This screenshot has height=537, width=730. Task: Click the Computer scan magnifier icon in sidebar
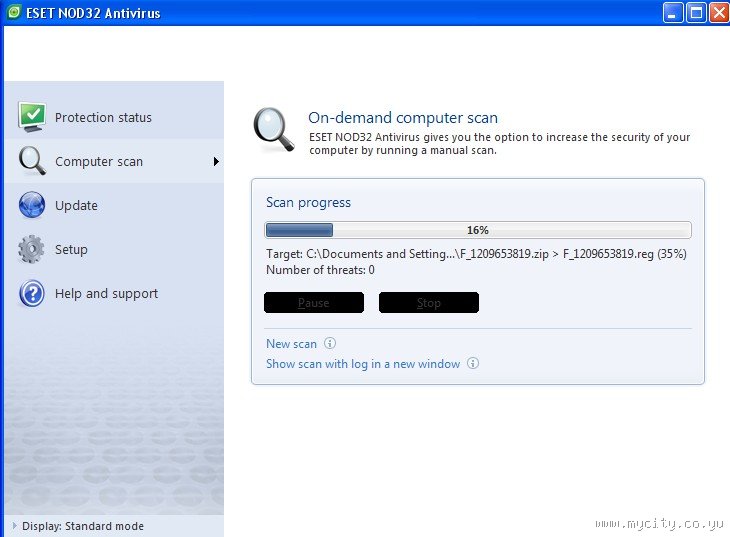pos(32,161)
